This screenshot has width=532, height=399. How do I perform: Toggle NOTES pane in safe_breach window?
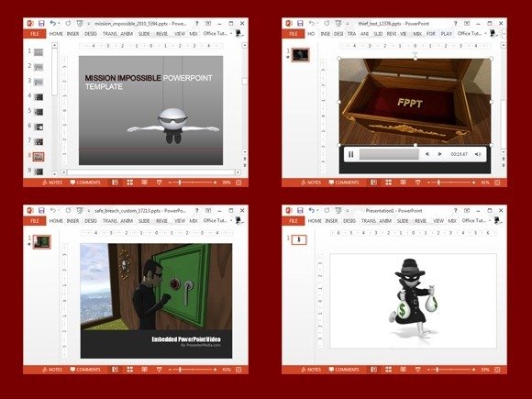point(52,370)
